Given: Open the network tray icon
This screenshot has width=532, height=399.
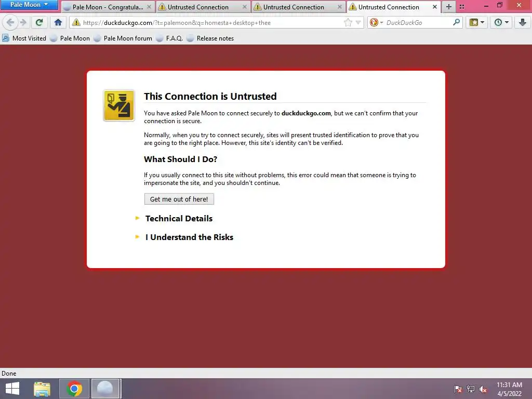Looking at the screenshot, I should click(471, 389).
